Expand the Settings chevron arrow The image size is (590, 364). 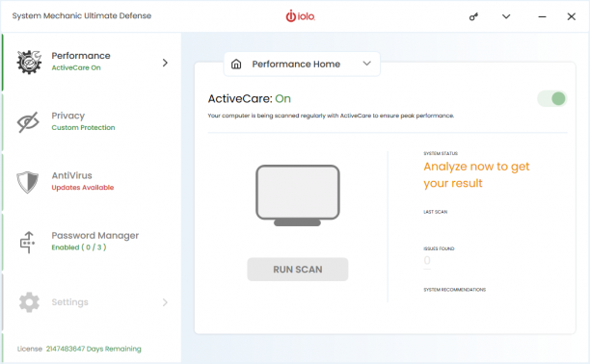pyautogui.click(x=165, y=302)
